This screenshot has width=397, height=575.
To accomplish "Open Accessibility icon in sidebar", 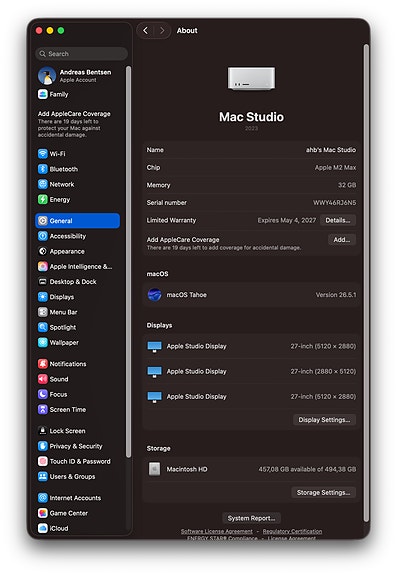I will point(43,236).
